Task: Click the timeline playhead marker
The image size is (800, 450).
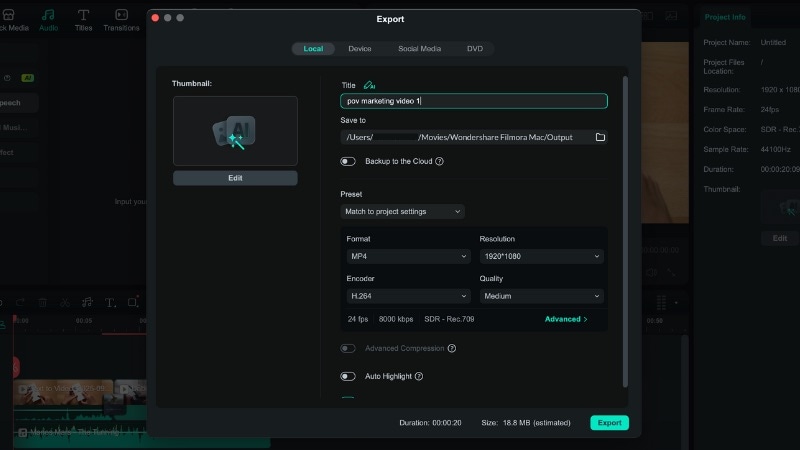Action: [x=15, y=320]
